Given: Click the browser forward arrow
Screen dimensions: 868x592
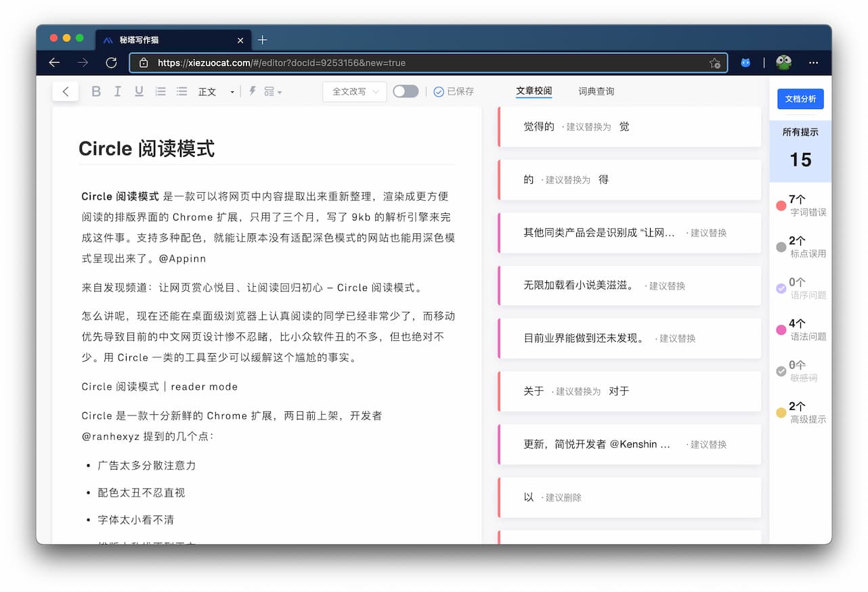Looking at the screenshot, I should pos(83,63).
